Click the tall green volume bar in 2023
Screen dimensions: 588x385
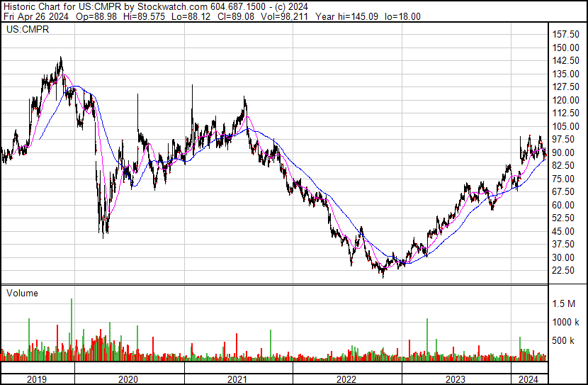427,340
